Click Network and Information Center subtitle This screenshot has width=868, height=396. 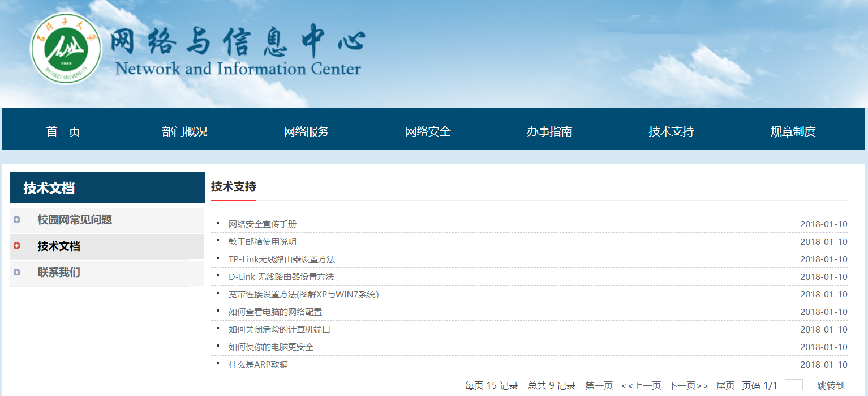(x=238, y=69)
